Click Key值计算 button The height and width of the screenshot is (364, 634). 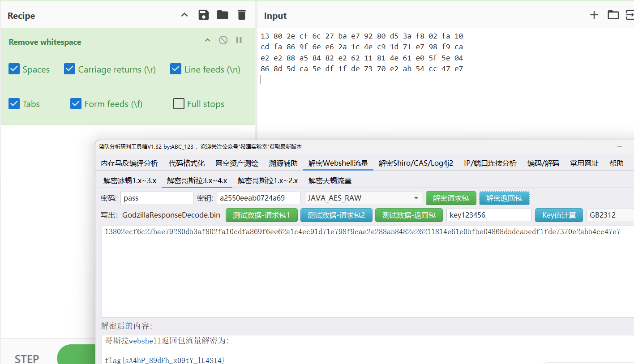(x=559, y=215)
